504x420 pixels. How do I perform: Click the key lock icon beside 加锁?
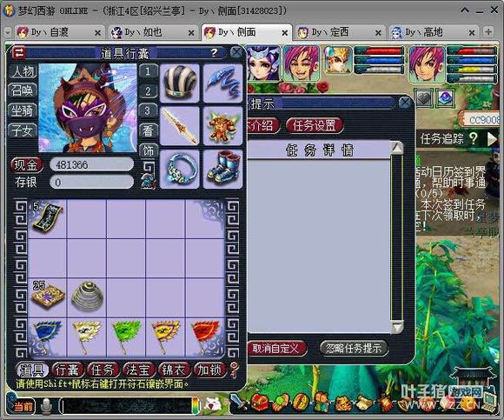[235, 370]
